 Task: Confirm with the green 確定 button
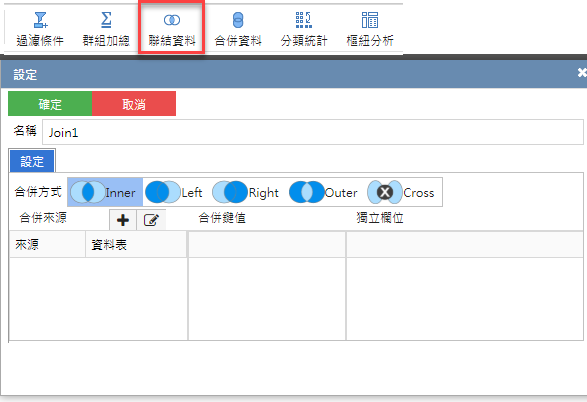point(50,104)
